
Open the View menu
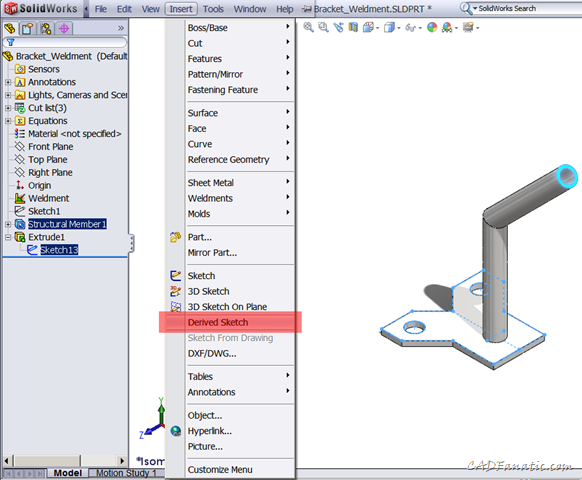click(150, 9)
